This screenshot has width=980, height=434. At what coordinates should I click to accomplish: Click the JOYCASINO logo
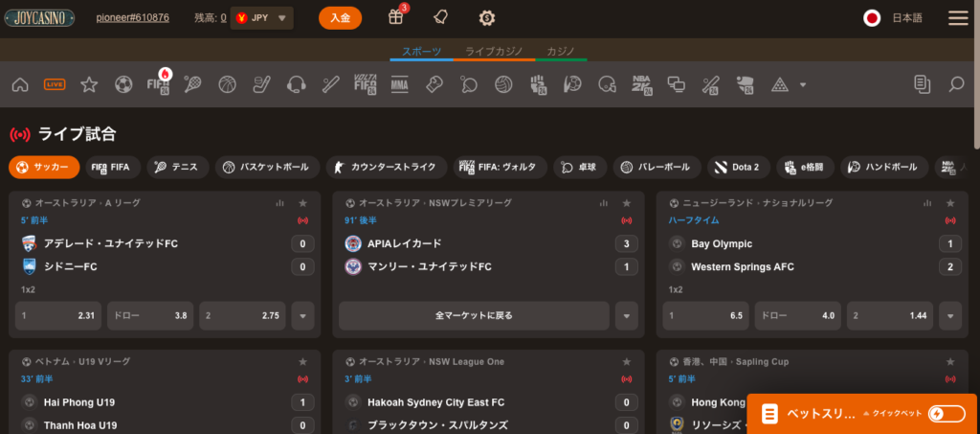pyautogui.click(x=39, y=18)
